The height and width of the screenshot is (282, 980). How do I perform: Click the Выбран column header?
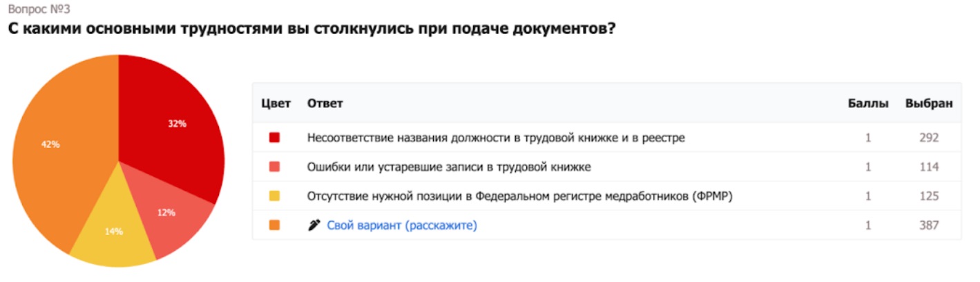point(929,104)
